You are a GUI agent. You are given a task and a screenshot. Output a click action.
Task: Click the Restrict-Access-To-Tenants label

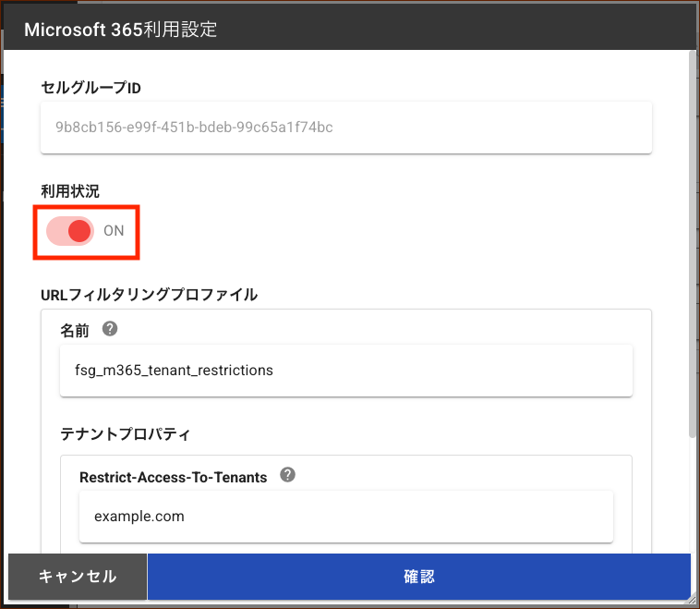(174, 477)
